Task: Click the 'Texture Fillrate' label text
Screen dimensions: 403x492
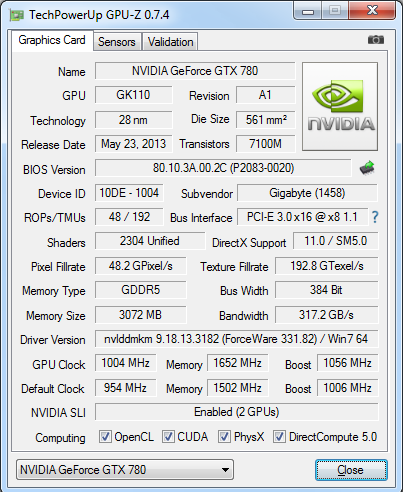Action: click(234, 267)
